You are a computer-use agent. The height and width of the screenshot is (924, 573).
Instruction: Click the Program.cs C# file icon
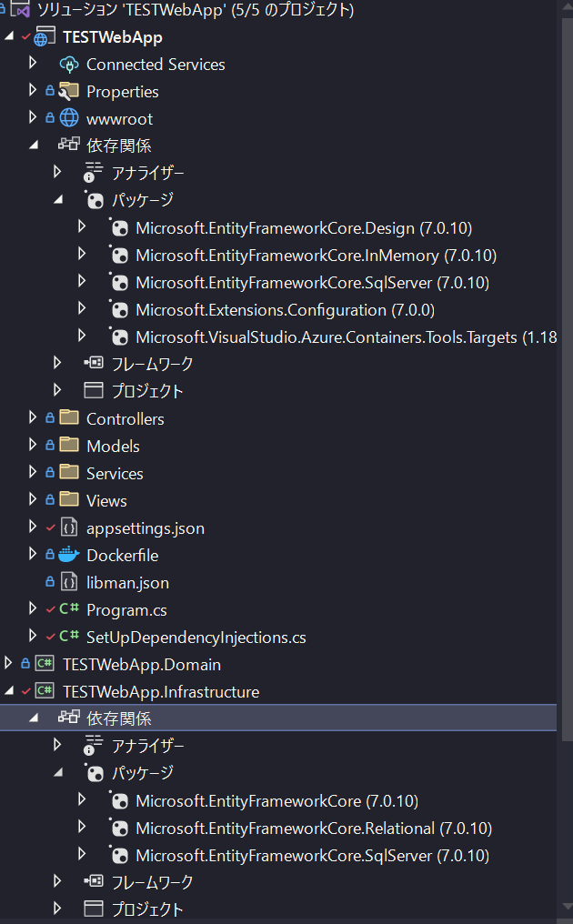click(69, 608)
